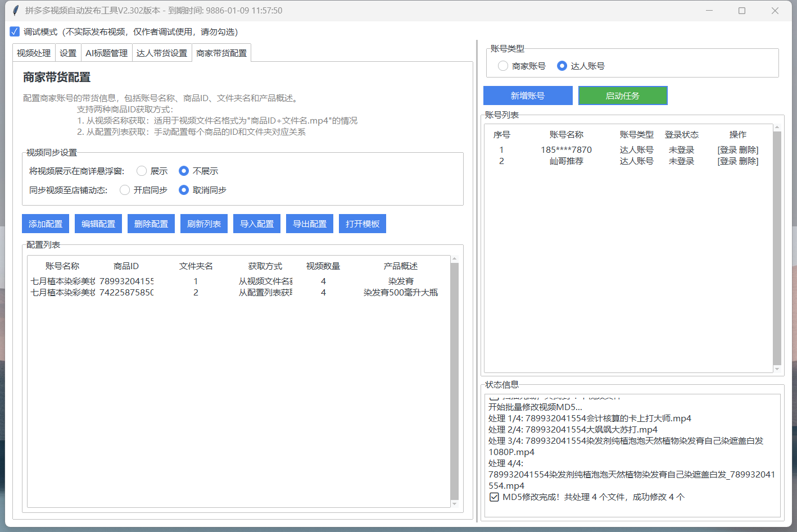
Task: Click the 登录状态 header in account list
Action: click(681, 134)
